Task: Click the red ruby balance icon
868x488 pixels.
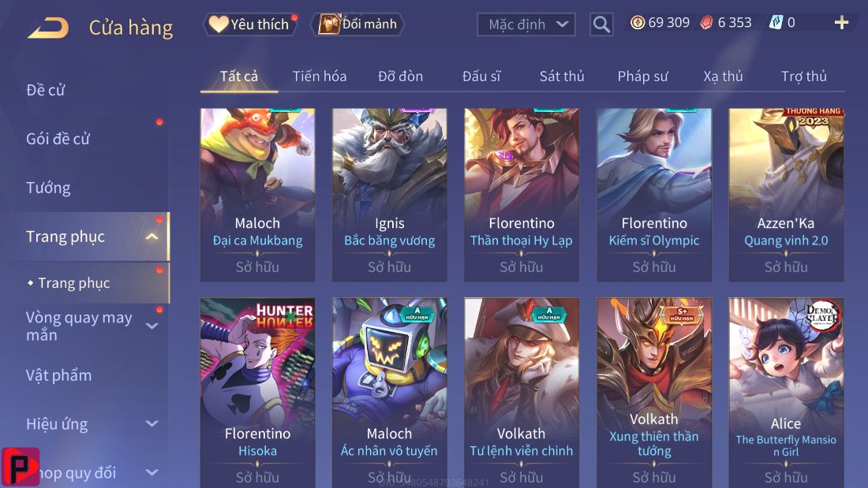Action: [706, 23]
